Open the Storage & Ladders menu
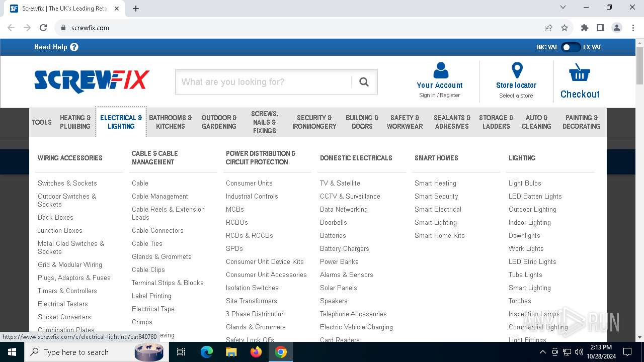The height and width of the screenshot is (362, 644). 496,122
